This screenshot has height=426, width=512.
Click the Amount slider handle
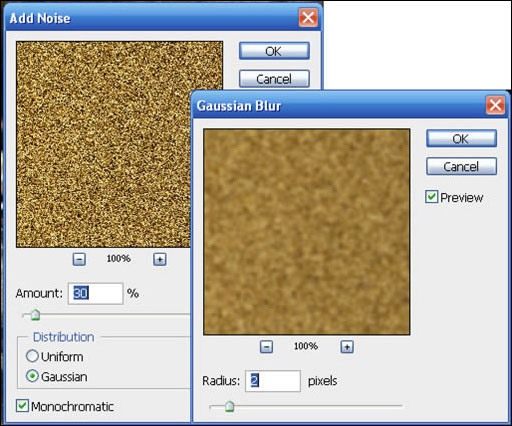(x=35, y=315)
